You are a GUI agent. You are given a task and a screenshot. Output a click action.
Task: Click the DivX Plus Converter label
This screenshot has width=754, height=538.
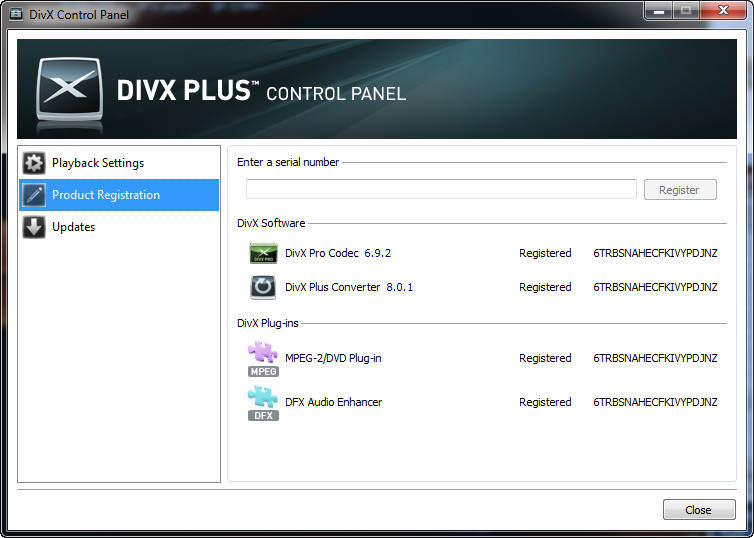click(332, 287)
